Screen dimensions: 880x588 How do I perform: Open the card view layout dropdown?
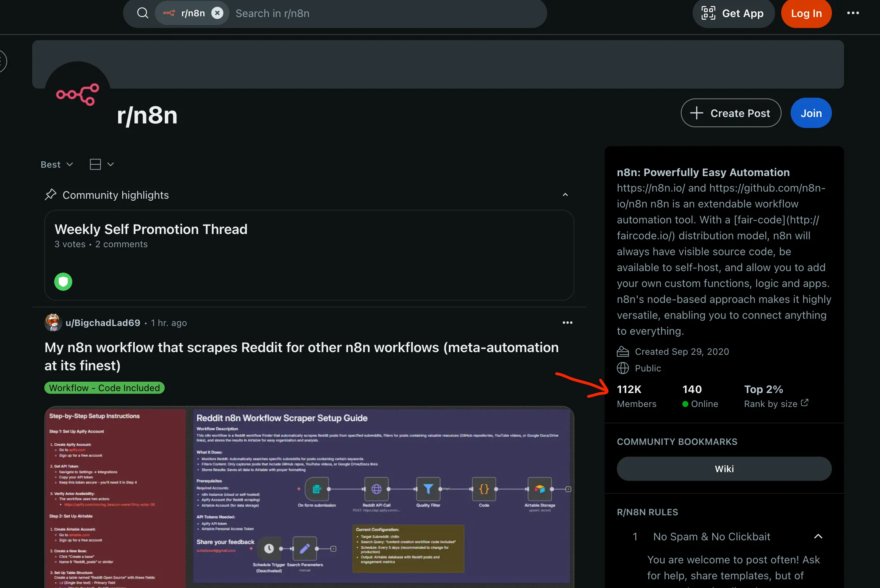click(101, 164)
